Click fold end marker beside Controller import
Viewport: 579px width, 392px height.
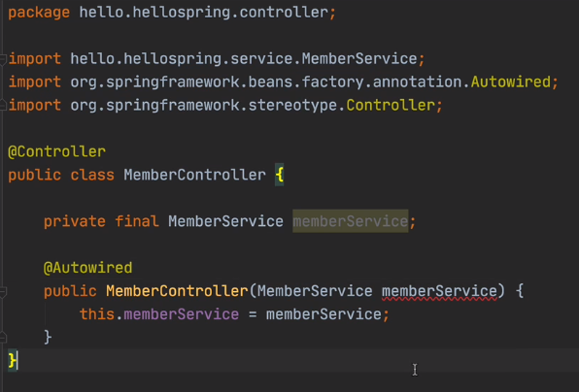click(x=3, y=106)
